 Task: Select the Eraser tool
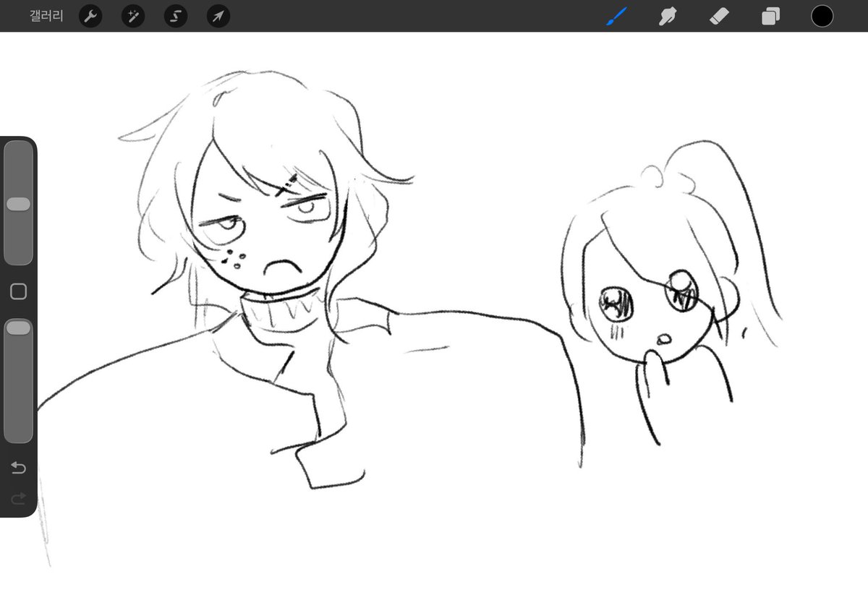(719, 16)
